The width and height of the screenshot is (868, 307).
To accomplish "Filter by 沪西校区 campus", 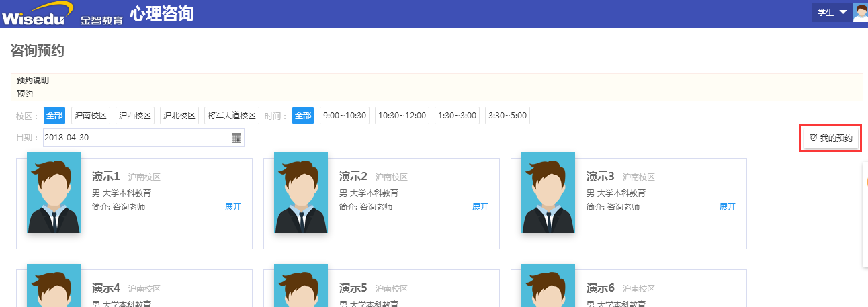I will point(135,116).
